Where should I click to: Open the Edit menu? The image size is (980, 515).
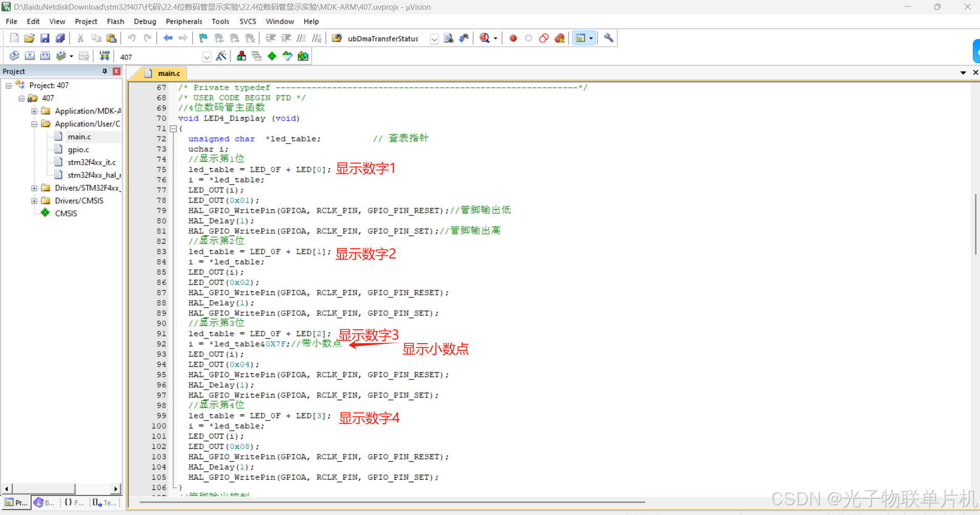[x=33, y=22]
